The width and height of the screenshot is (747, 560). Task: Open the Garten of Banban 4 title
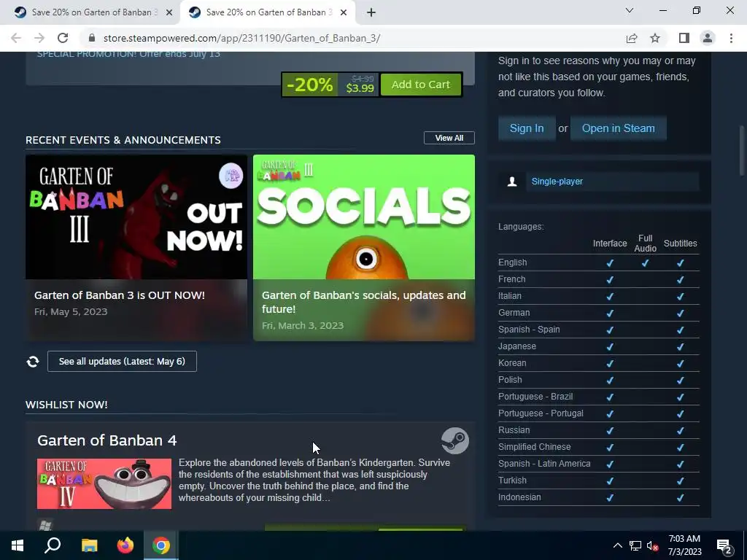pyautogui.click(x=107, y=440)
